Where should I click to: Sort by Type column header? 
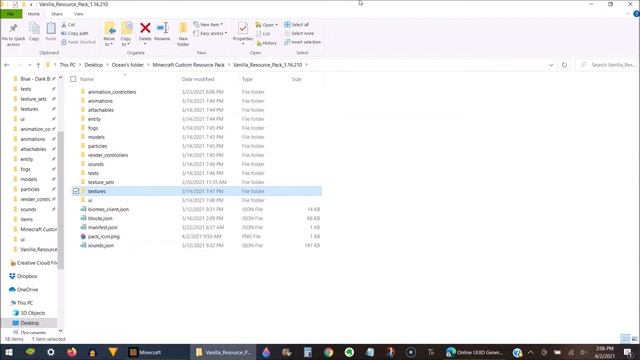coord(247,79)
